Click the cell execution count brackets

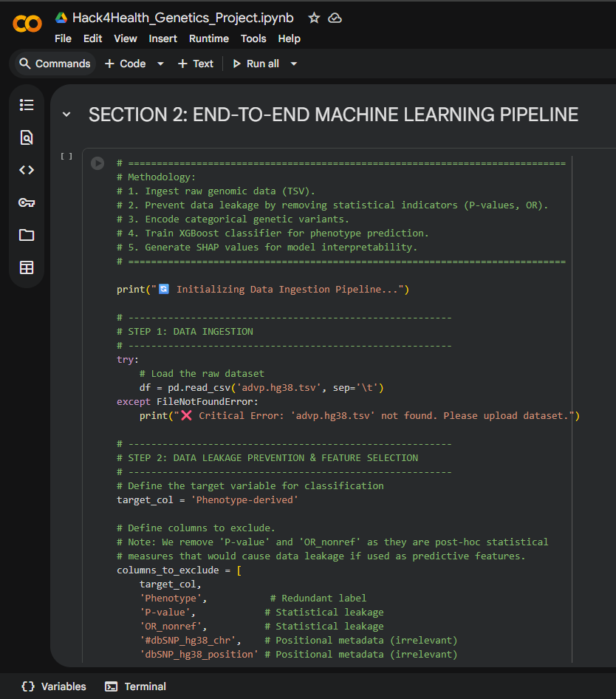click(x=66, y=157)
